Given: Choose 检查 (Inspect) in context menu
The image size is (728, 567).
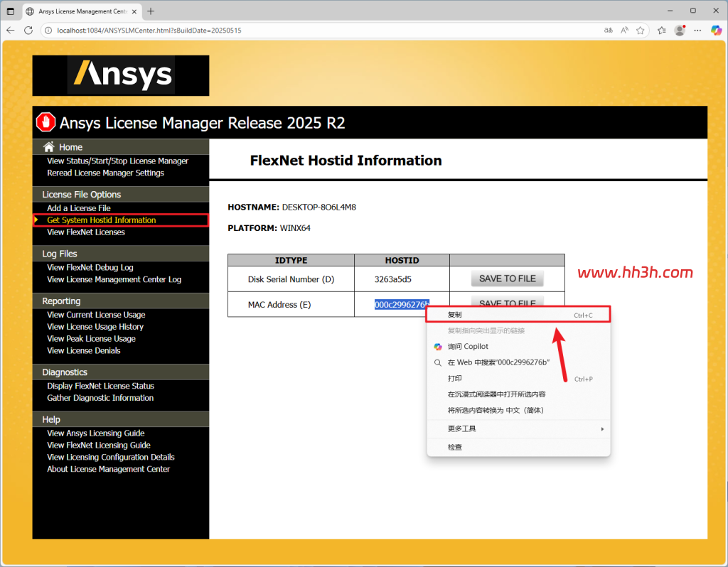Looking at the screenshot, I should pyautogui.click(x=518, y=448).
